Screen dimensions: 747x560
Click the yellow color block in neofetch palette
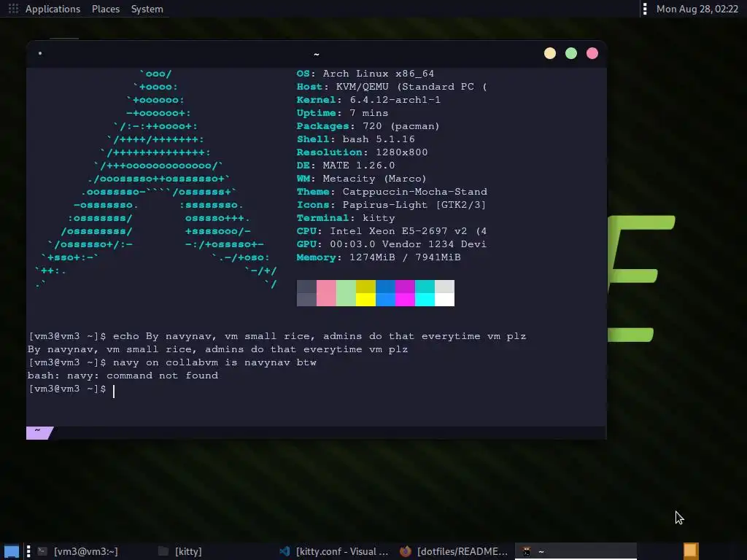(365, 293)
